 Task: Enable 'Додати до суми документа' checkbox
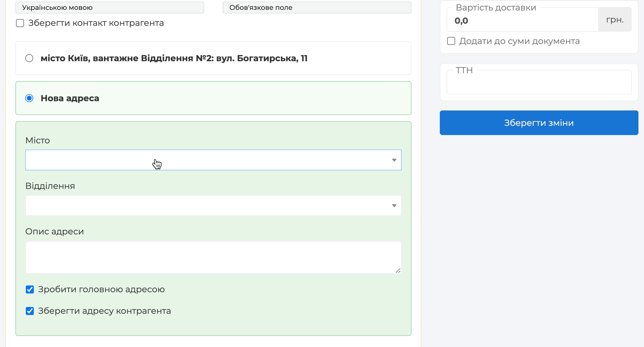click(451, 41)
